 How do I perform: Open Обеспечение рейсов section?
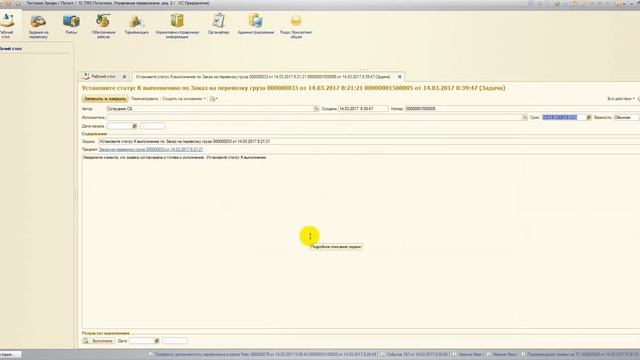coord(103,26)
